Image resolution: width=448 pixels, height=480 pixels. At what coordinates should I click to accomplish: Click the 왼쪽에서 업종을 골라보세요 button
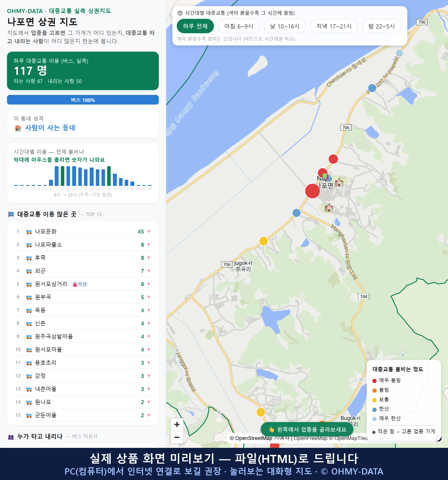pos(307,429)
